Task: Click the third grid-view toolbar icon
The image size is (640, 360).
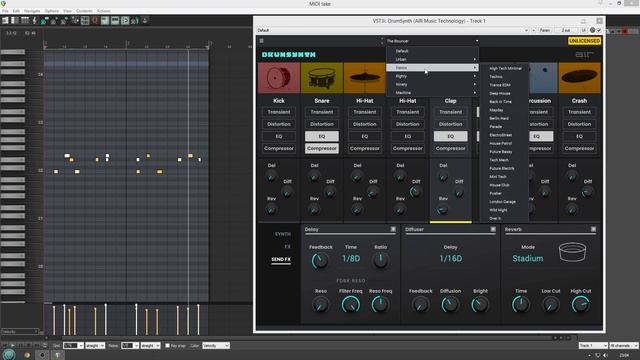Action: pyautogui.click(x=25, y=20)
